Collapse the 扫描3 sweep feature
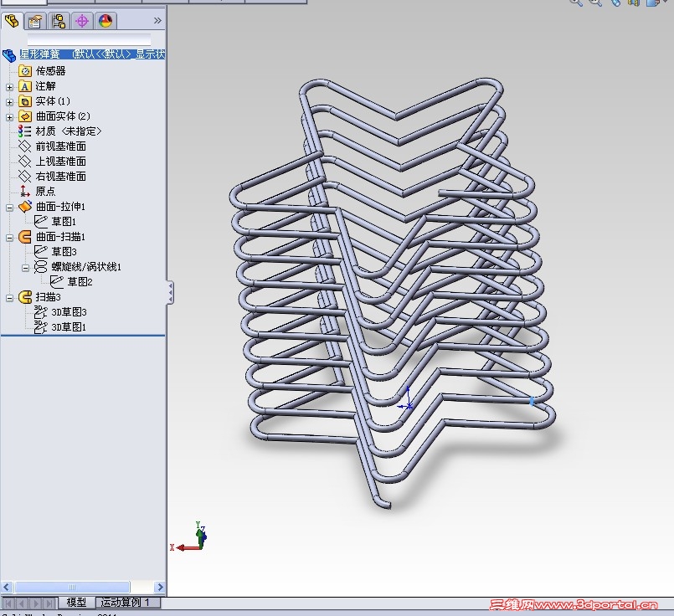This screenshot has width=674, height=616. 9,298
